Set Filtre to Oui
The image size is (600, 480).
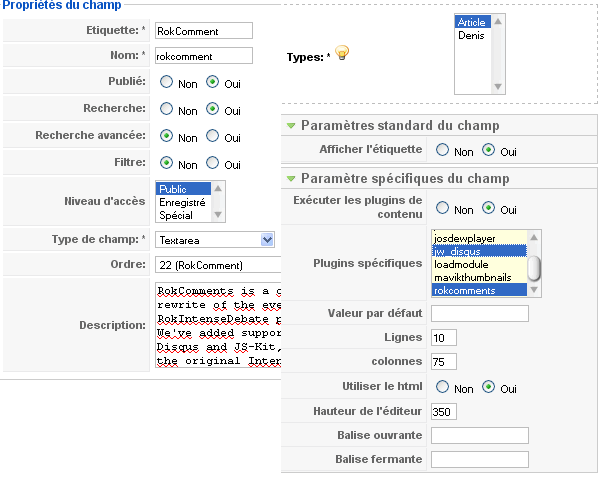pos(212,163)
